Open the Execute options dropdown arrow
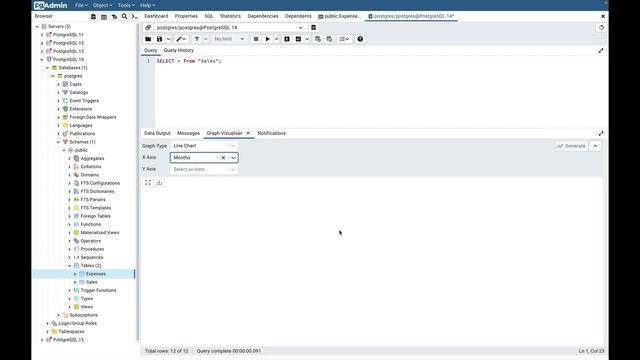Viewport: 640px width, 360px height. pyautogui.click(x=276, y=39)
